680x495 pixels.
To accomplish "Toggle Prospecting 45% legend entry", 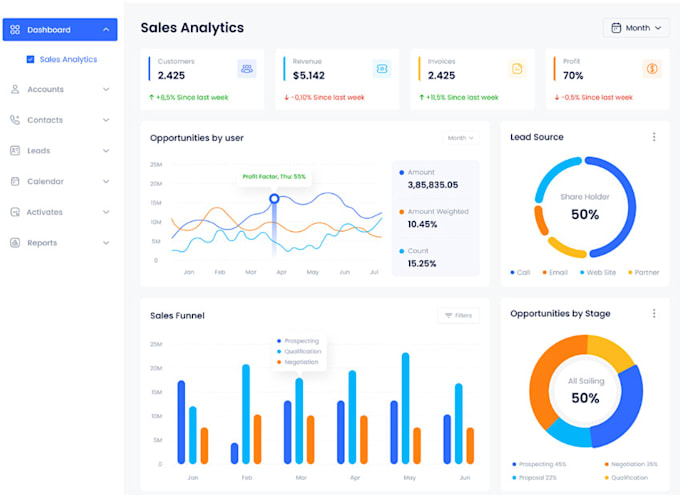I will click(539, 464).
